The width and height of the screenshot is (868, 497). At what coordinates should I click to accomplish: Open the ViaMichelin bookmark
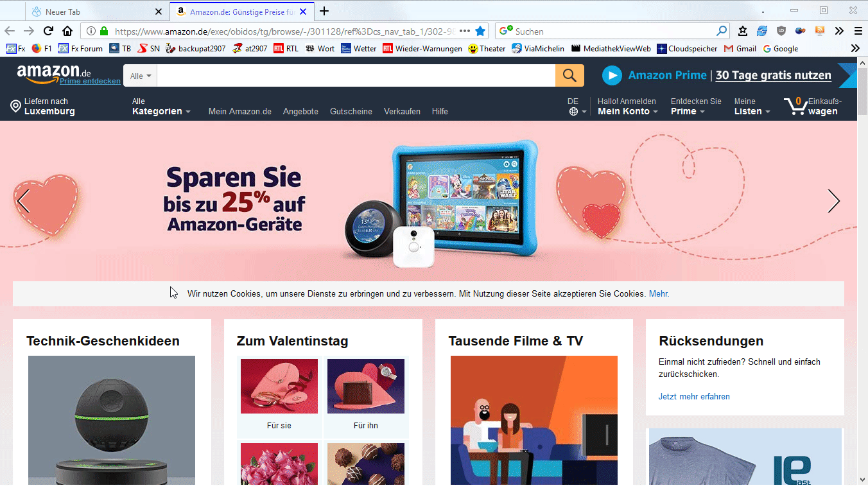tap(538, 48)
